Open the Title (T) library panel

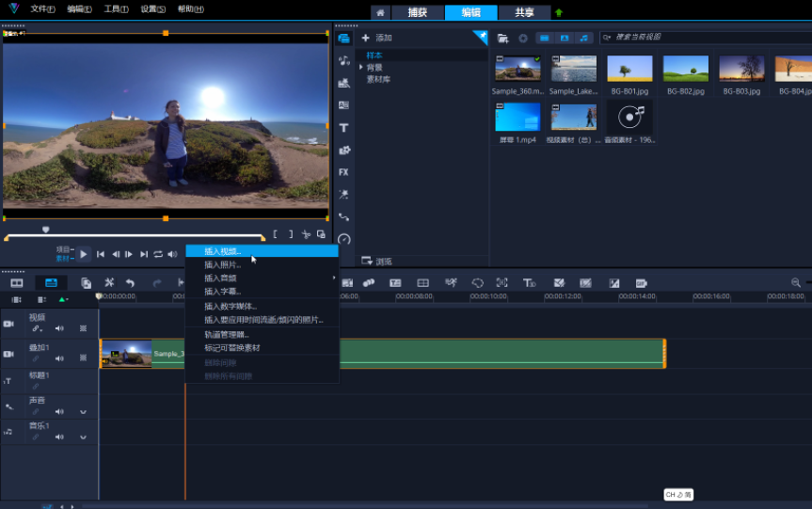click(343, 128)
